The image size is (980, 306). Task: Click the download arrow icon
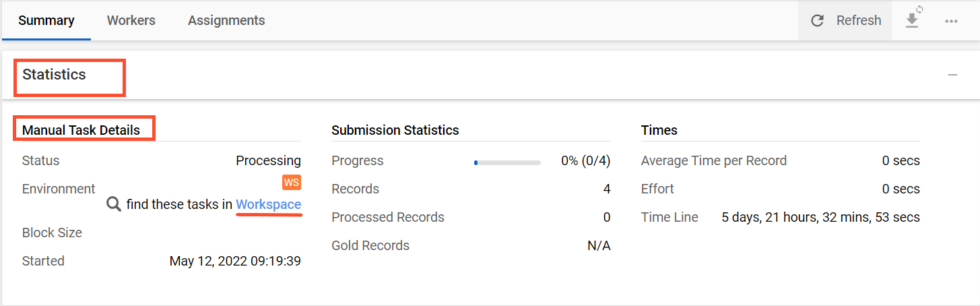(x=913, y=20)
